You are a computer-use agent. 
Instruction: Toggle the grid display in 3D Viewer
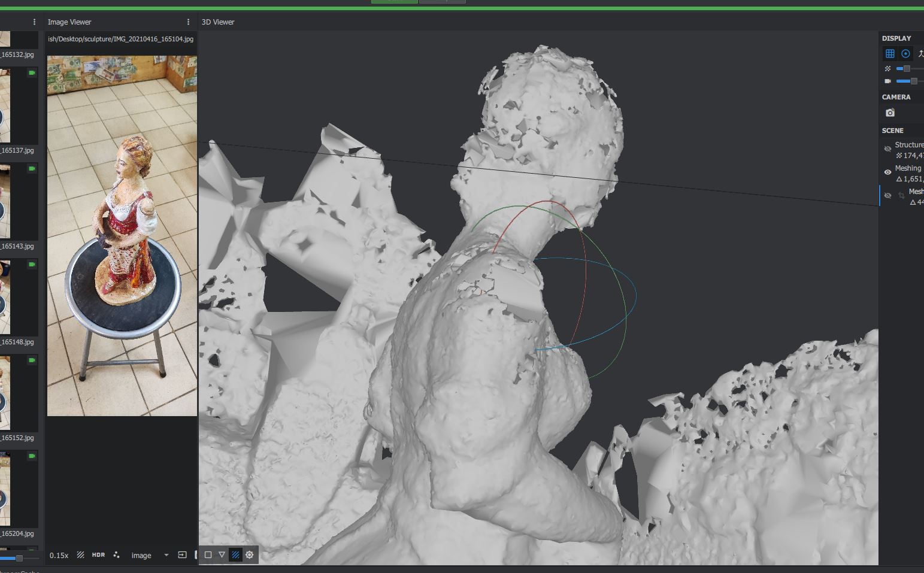tap(890, 53)
